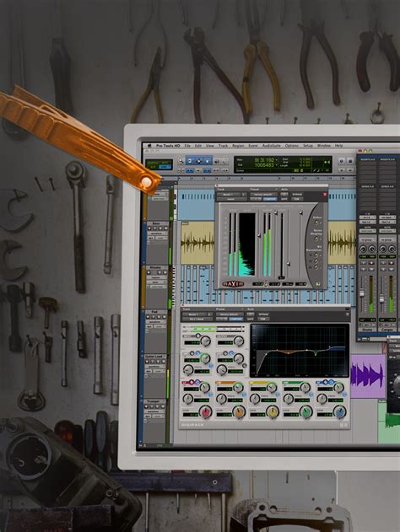Open the Window menu

click(x=323, y=146)
